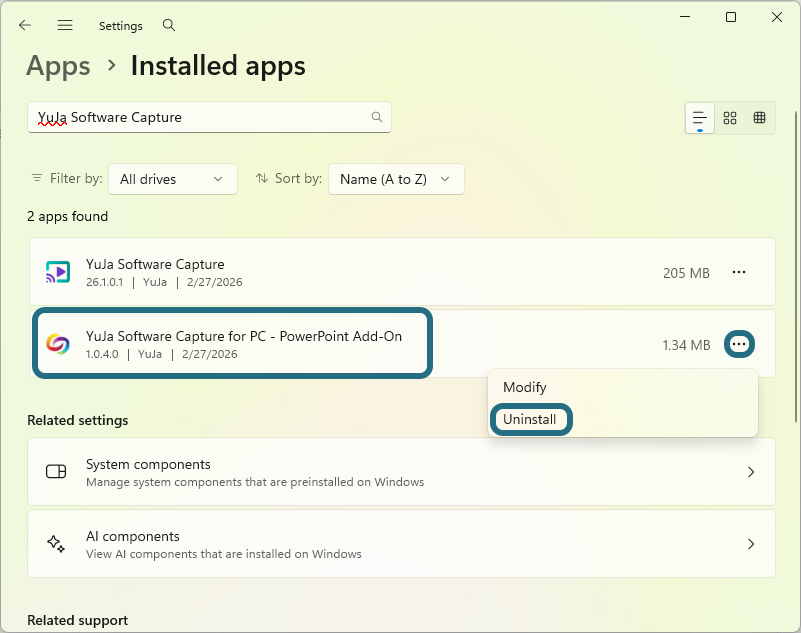Open the Name (A to Z) sort dropdown
This screenshot has height=633, width=801.
(396, 179)
